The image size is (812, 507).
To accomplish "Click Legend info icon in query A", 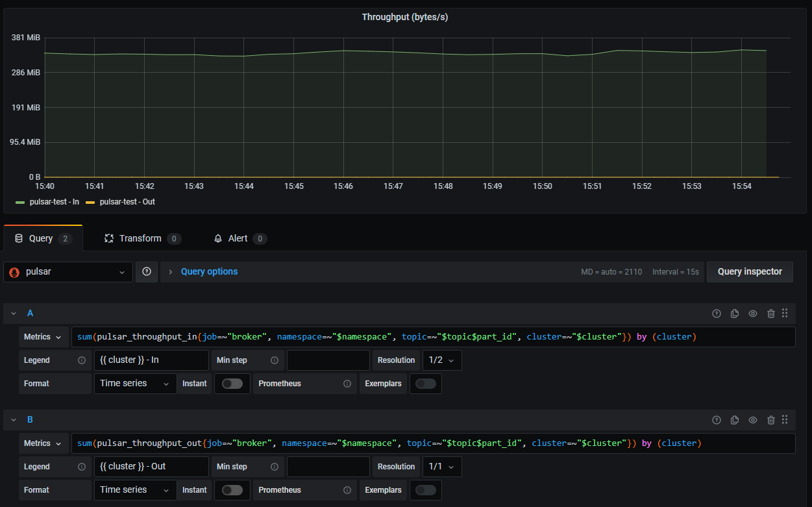I will coord(82,360).
